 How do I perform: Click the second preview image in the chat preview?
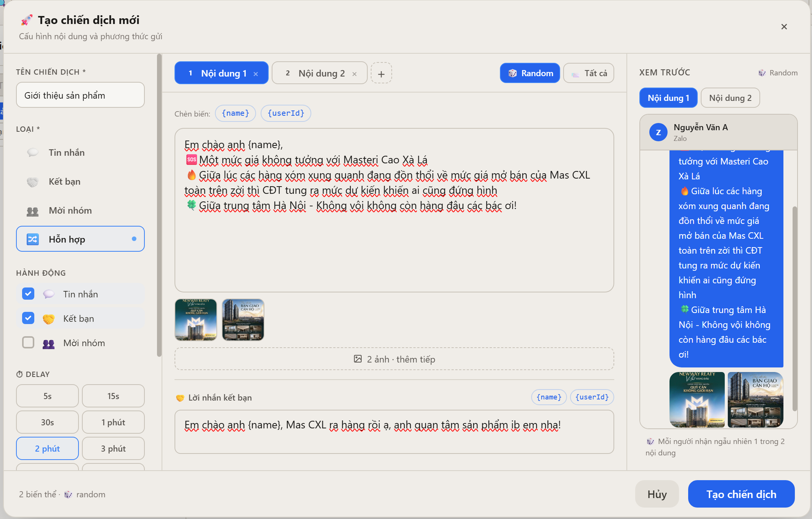pos(755,400)
